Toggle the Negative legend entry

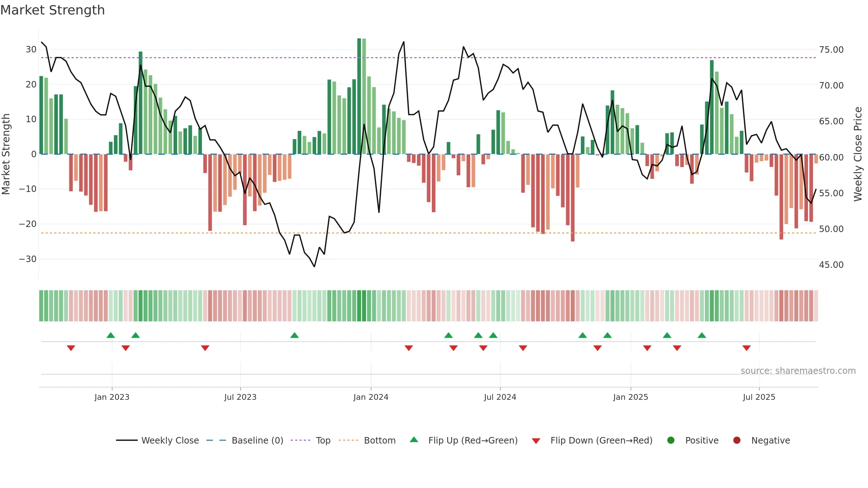761,440
